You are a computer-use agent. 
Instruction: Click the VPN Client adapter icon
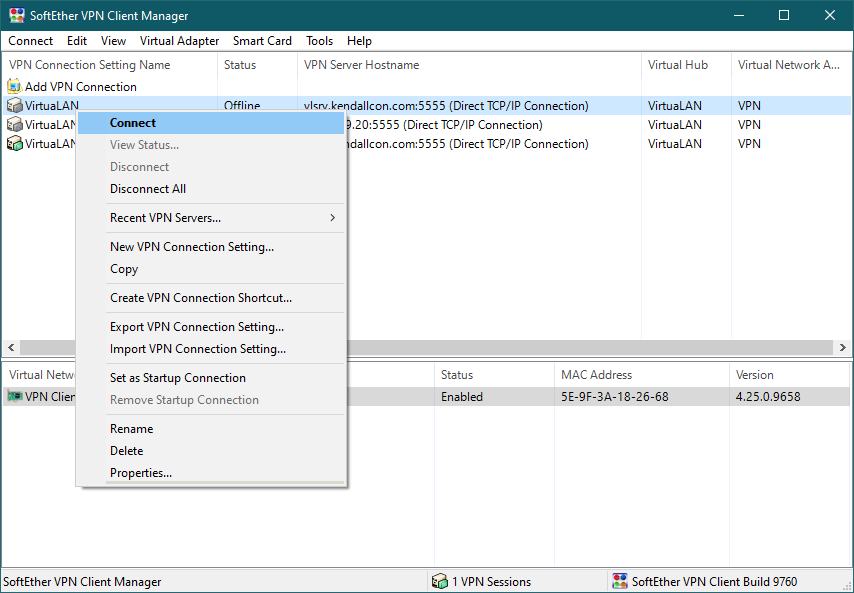tap(14, 397)
